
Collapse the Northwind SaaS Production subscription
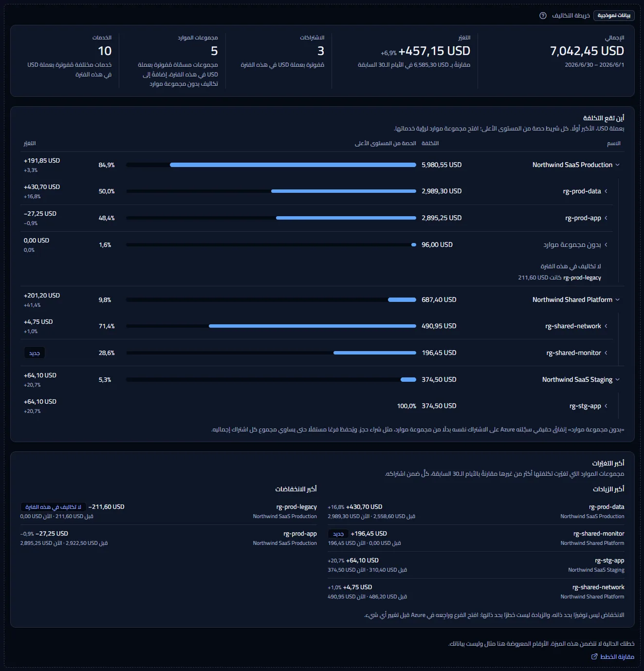click(617, 165)
